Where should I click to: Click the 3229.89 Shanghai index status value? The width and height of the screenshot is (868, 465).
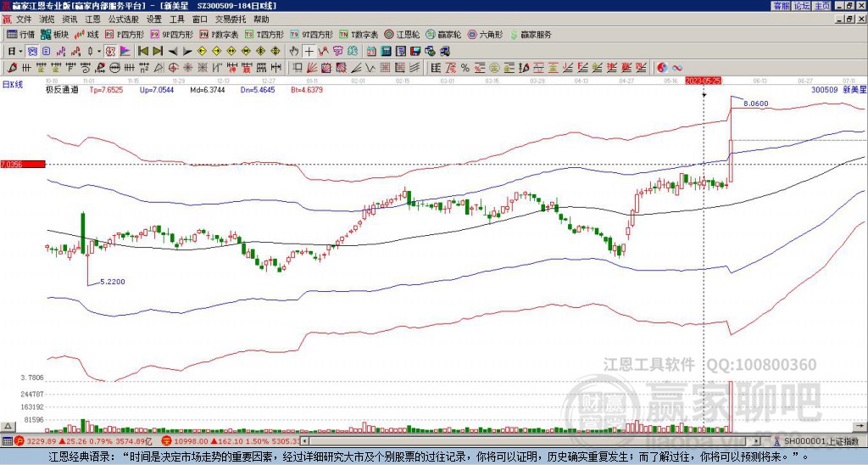click(x=41, y=442)
